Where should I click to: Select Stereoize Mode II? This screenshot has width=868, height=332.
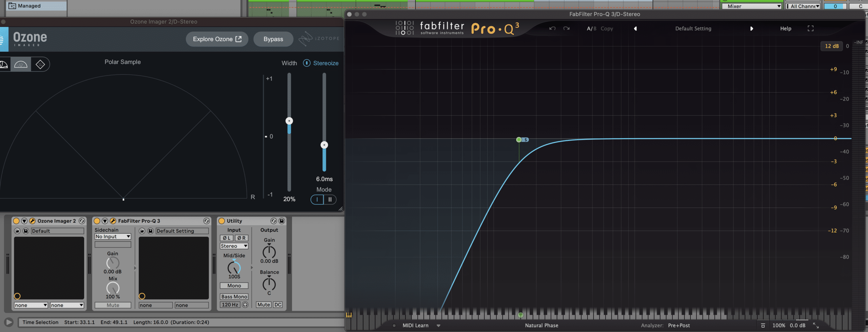(330, 200)
